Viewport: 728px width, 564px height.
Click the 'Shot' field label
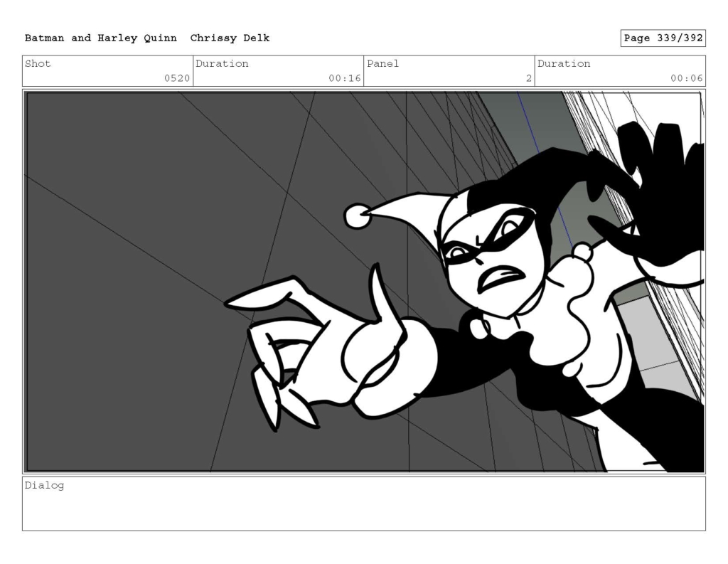(x=38, y=63)
